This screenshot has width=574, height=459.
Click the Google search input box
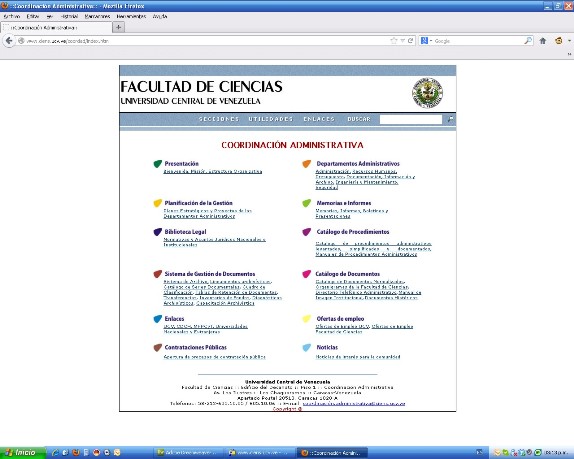[x=478, y=41]
